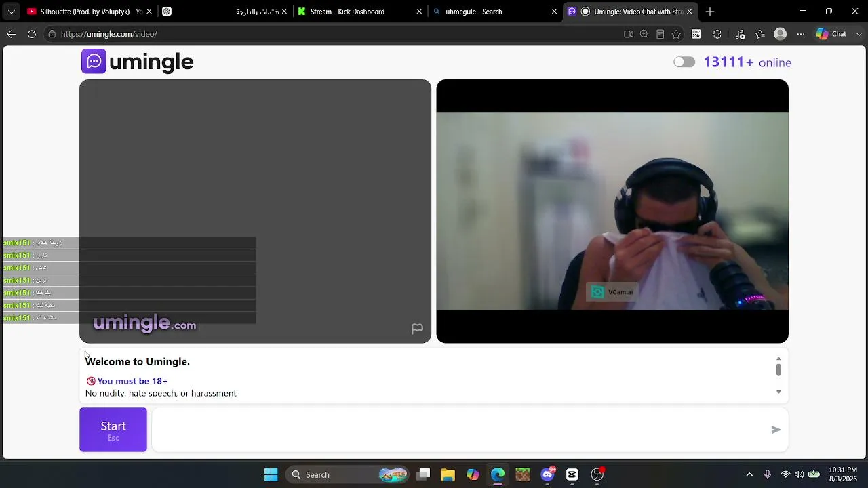Open Task View on the taskbar
This screenshot has width=868, height=488.
[423, 474]
